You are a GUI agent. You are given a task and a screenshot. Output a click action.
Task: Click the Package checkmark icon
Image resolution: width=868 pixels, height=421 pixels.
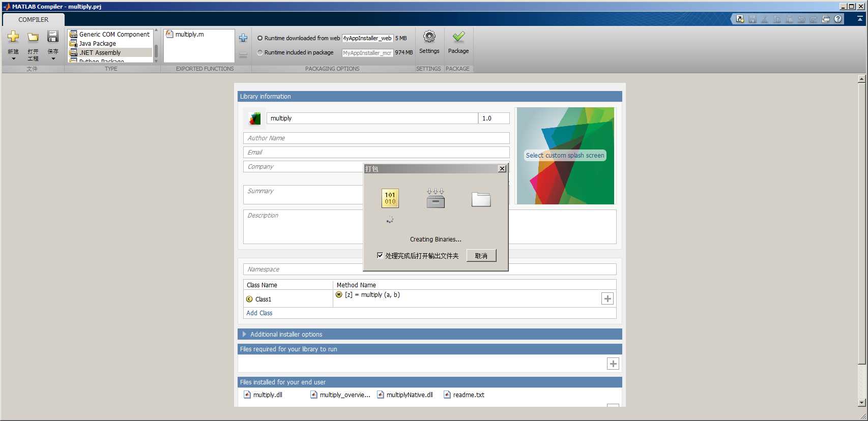pyautogui.click(x=458, y=37)
